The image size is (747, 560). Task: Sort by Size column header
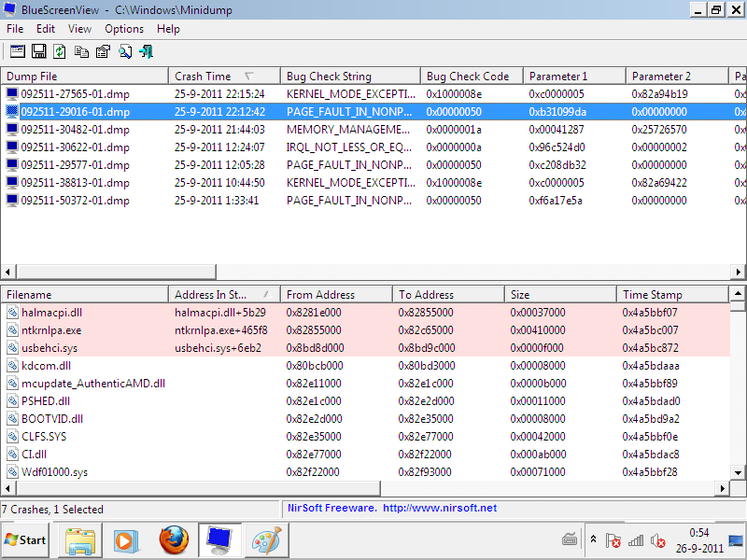tap(560, 295)
